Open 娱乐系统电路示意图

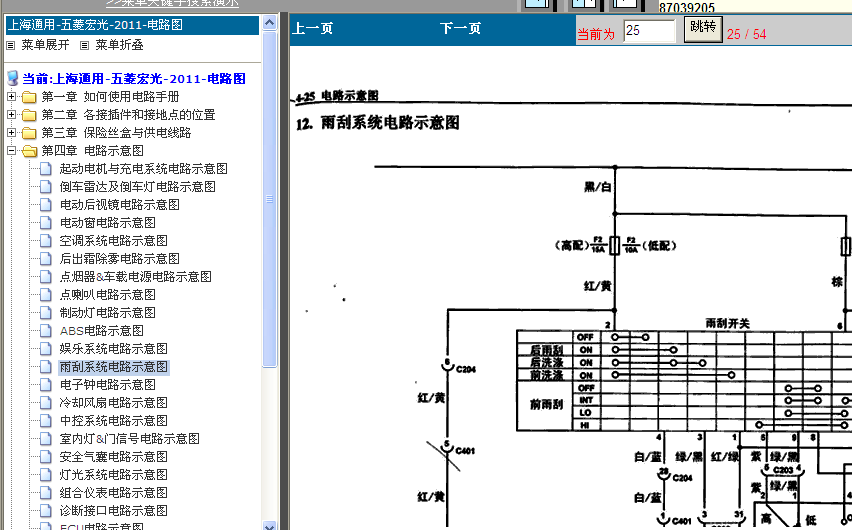[x=114, y=348]
